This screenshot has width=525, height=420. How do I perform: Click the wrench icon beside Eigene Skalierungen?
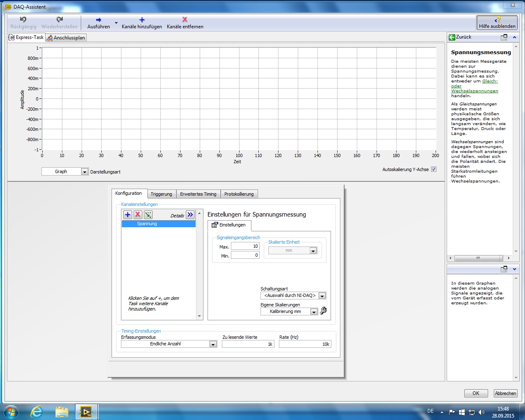tap(323, 311)
